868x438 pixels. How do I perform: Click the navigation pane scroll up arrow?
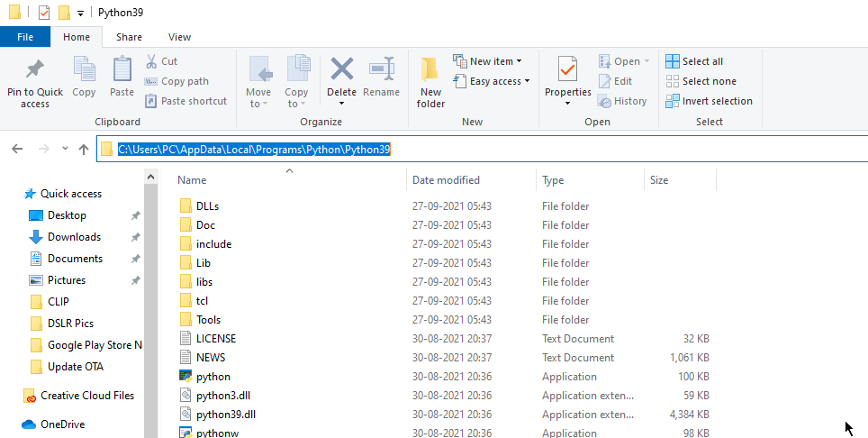point(150,177)
